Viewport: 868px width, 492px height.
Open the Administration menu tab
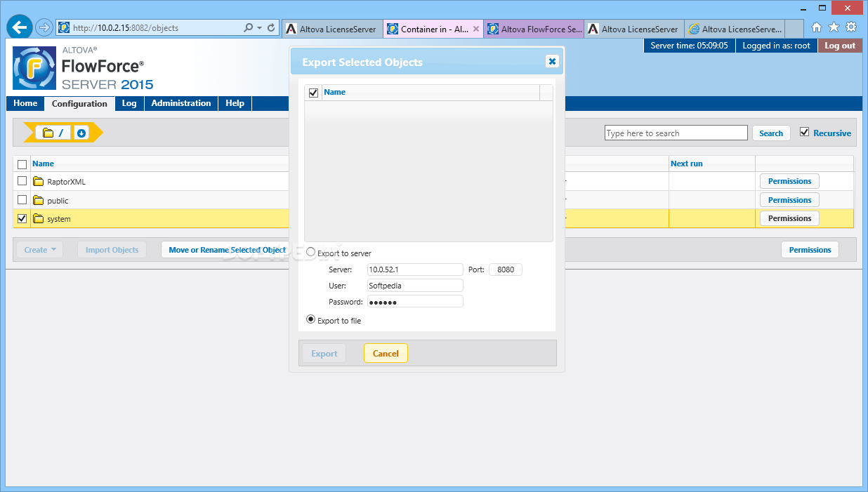click(x=181, y=103)
